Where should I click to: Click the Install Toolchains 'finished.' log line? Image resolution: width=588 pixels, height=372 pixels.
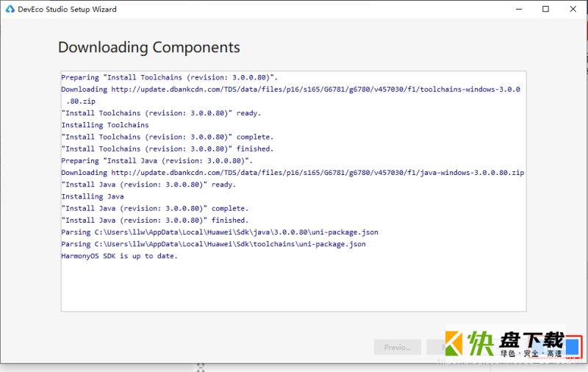point(168,149)
